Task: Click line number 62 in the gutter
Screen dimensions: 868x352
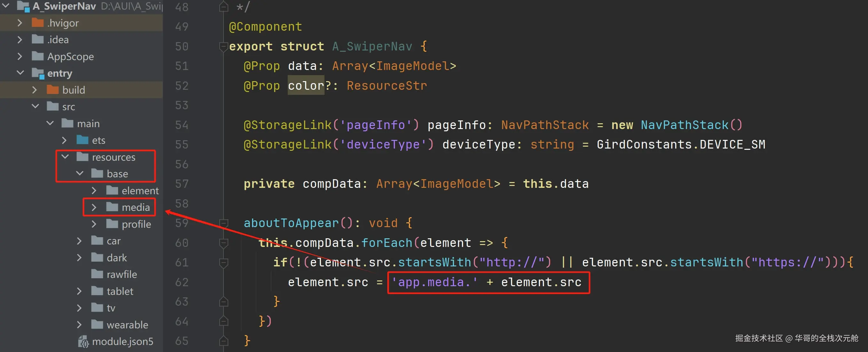Action: [x=182, y=282]
